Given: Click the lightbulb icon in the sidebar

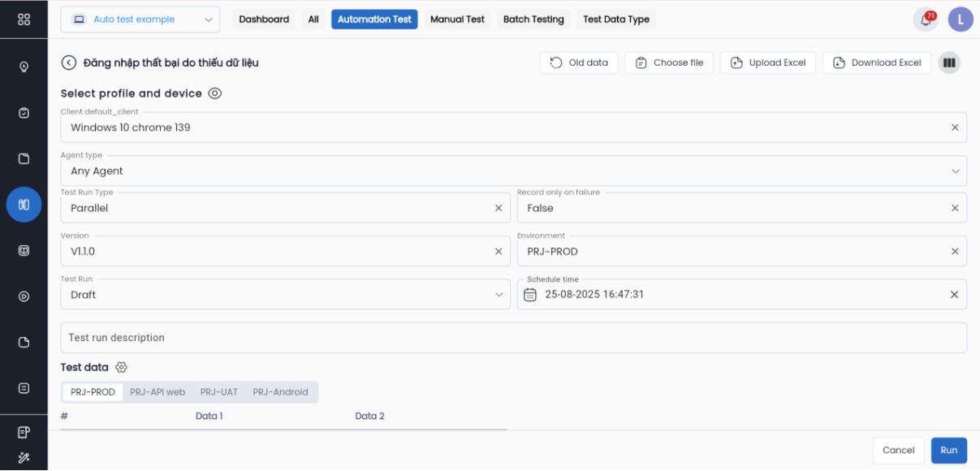Looking at the screenshot, I should pos(24,67).
